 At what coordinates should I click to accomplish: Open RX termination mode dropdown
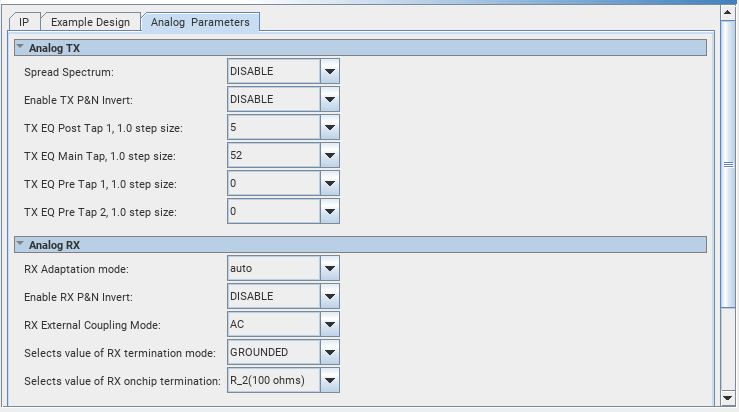[330, 352]
